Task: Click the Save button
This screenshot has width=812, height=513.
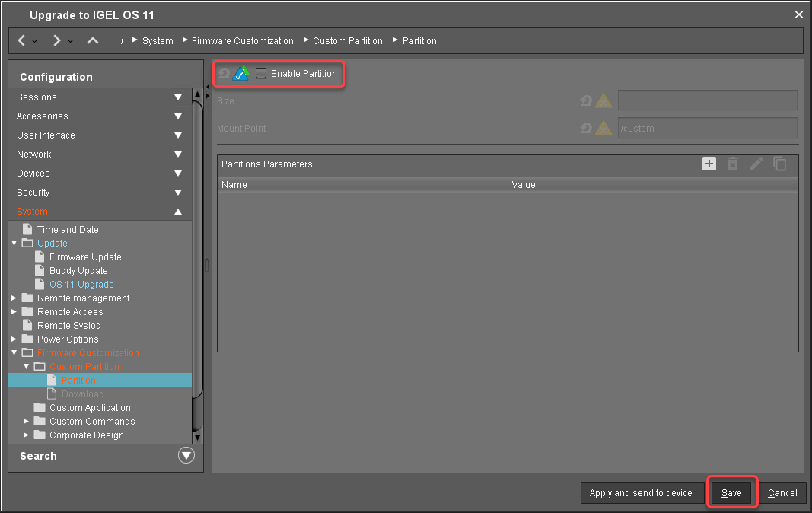Action: [x=731, y=493]
